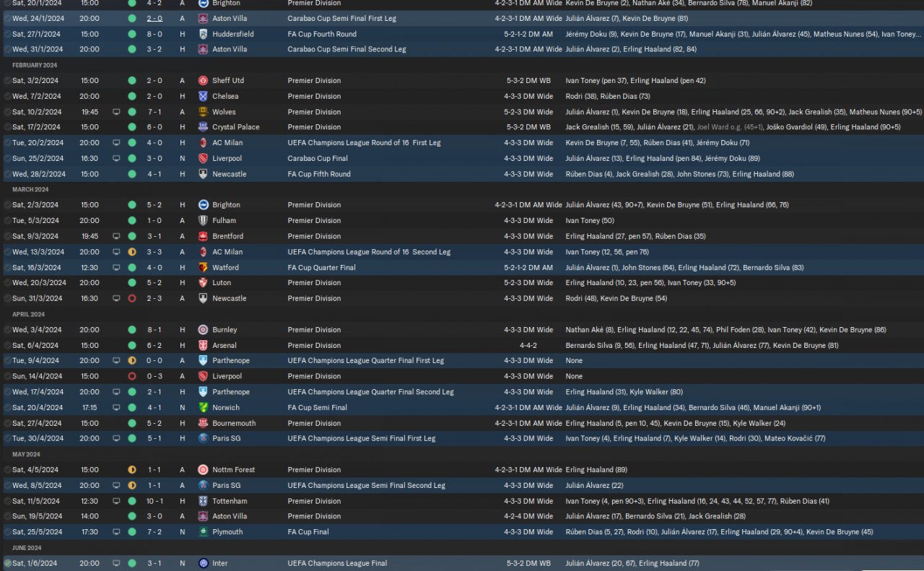
Task: Click the TV icon in the Watford row
Action: pyautogui.click(x=116, y=268)
